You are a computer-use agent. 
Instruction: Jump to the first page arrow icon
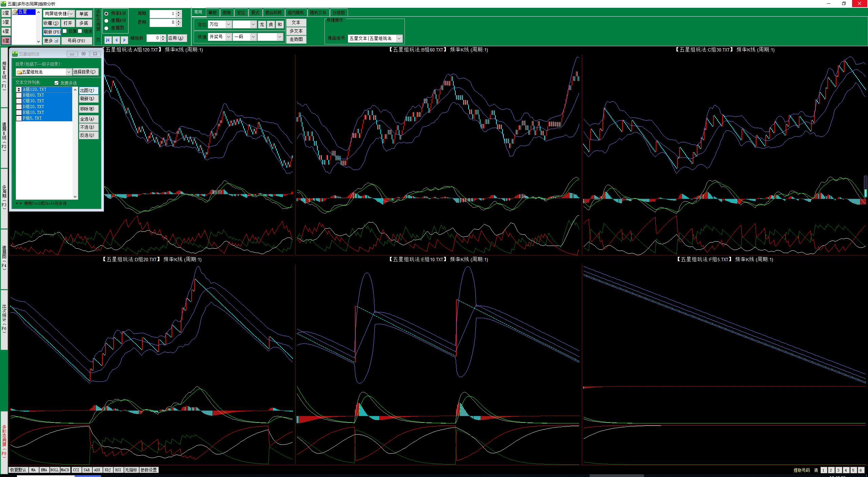click(108, 40)
